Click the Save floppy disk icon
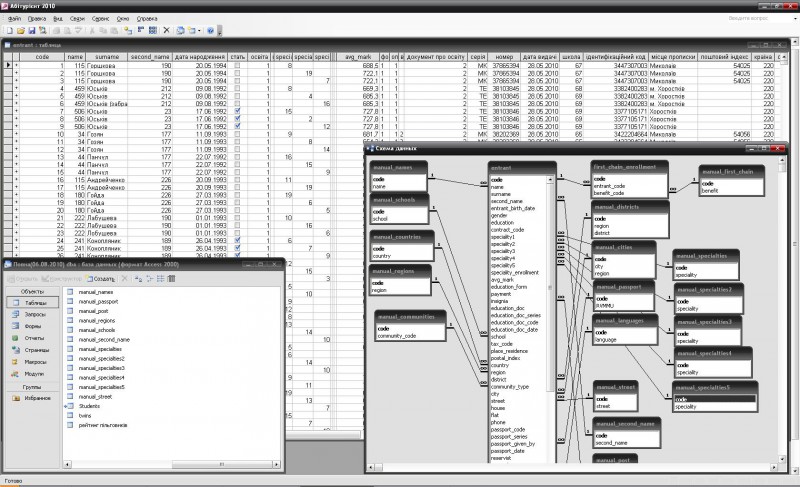 32,31
